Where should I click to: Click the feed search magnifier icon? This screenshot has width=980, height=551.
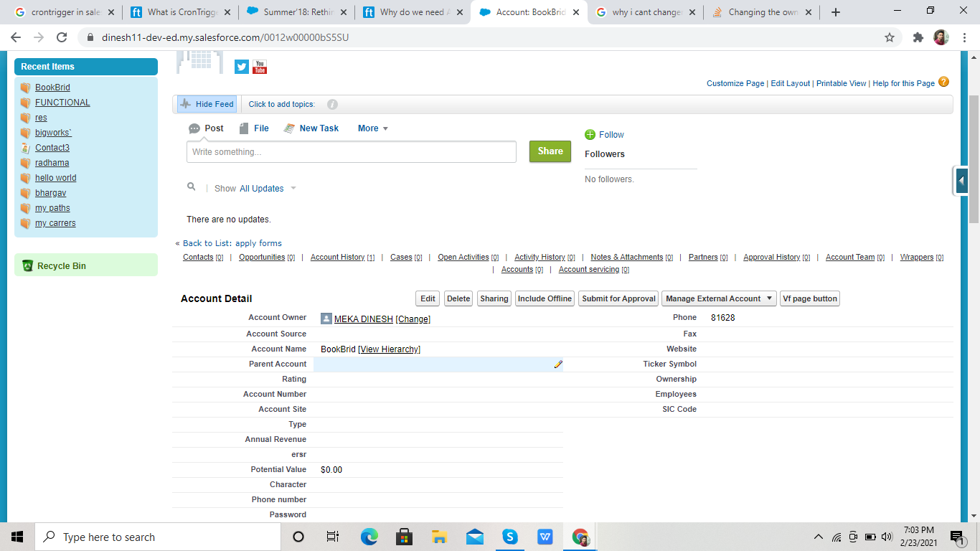(x=192, y=187)
